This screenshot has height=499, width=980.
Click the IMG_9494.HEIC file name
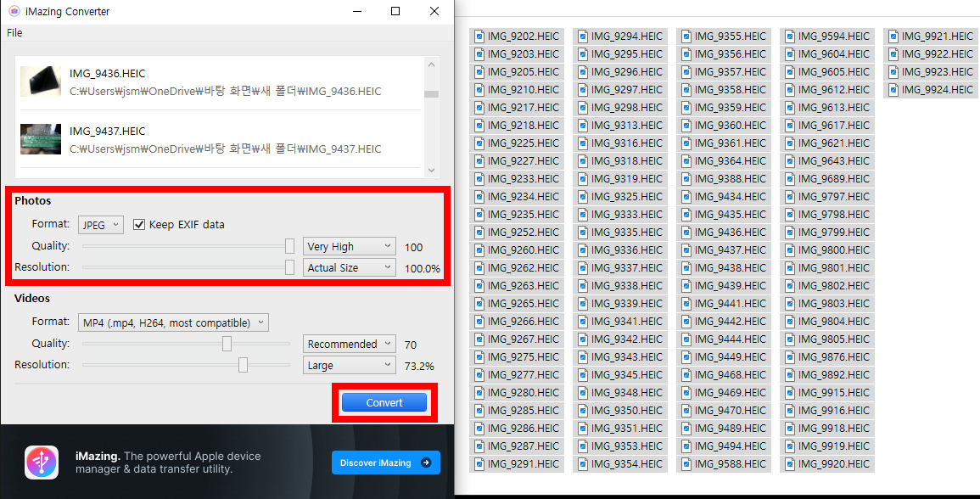click(x=731, y=446)
